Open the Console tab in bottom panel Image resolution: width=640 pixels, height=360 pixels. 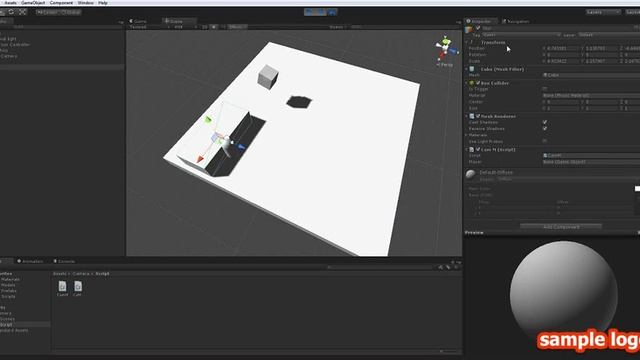coord(64,261)
